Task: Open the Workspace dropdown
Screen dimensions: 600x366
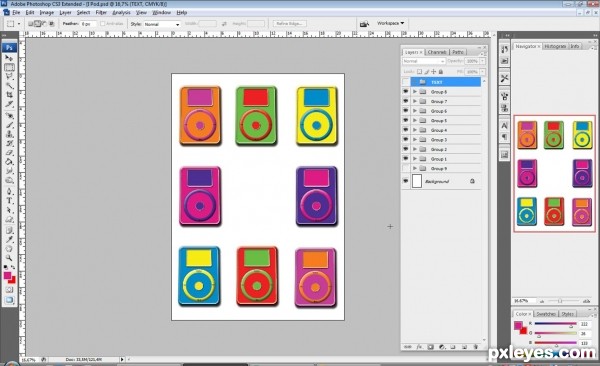Action: (x=390, y=23)
